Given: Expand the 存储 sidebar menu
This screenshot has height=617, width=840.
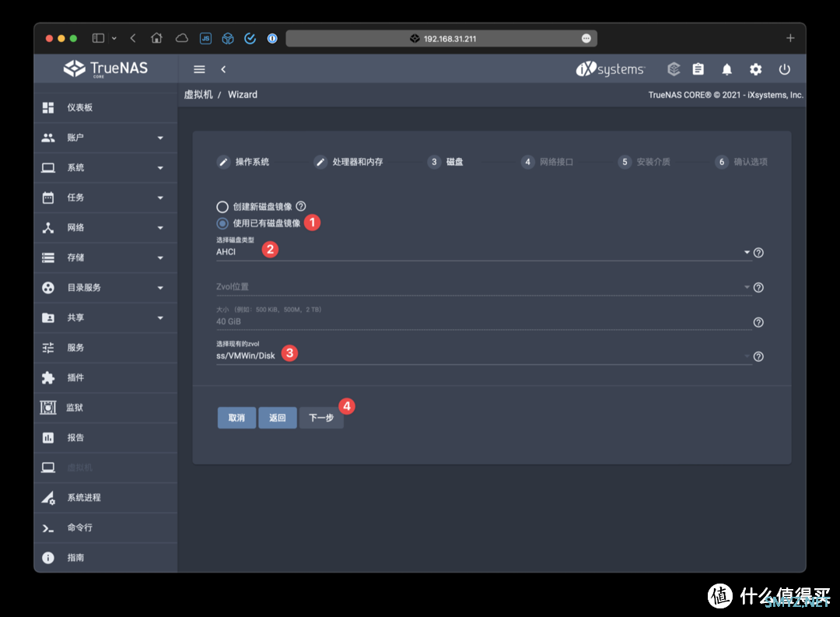Looking at the screenshot, I should tap(105, 258).
